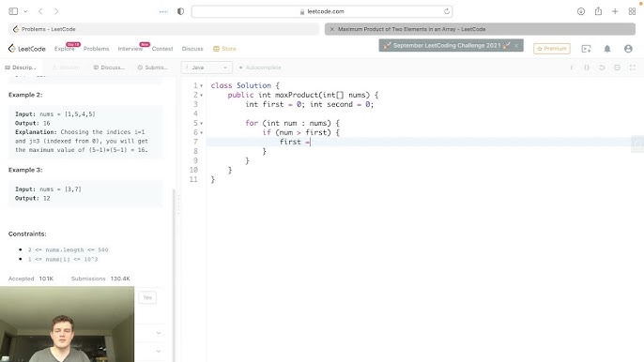Open the notifications bell
The height and width of the screenshot is (362, 644).
coord(607,49)
